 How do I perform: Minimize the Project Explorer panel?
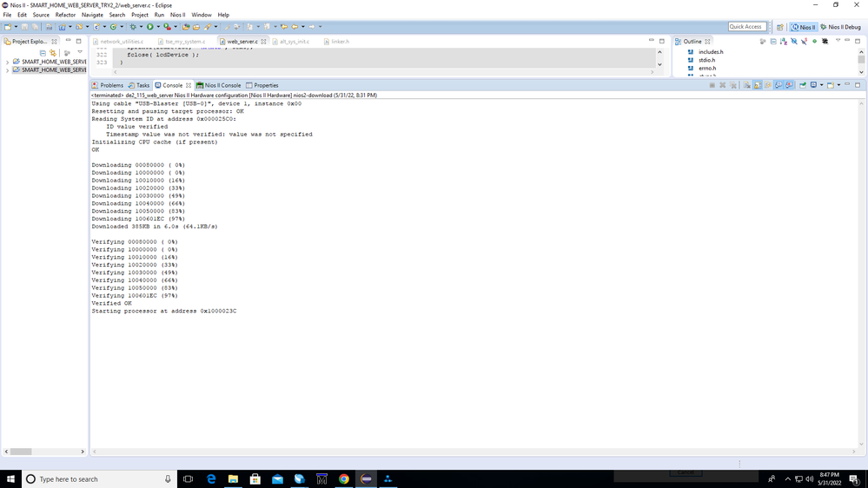(x=68, y=40)
